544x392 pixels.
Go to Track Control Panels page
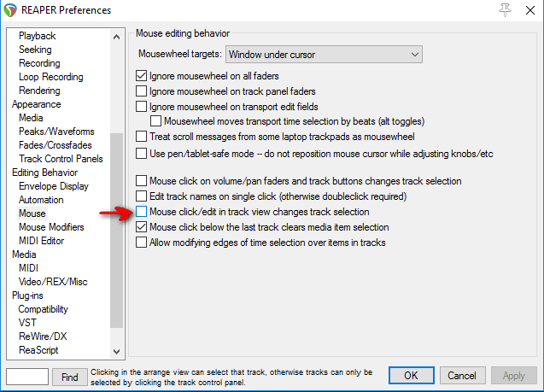(x=61, y=159)
